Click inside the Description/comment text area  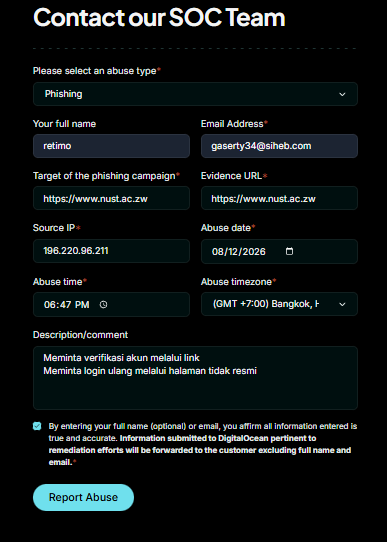[195, 378]
